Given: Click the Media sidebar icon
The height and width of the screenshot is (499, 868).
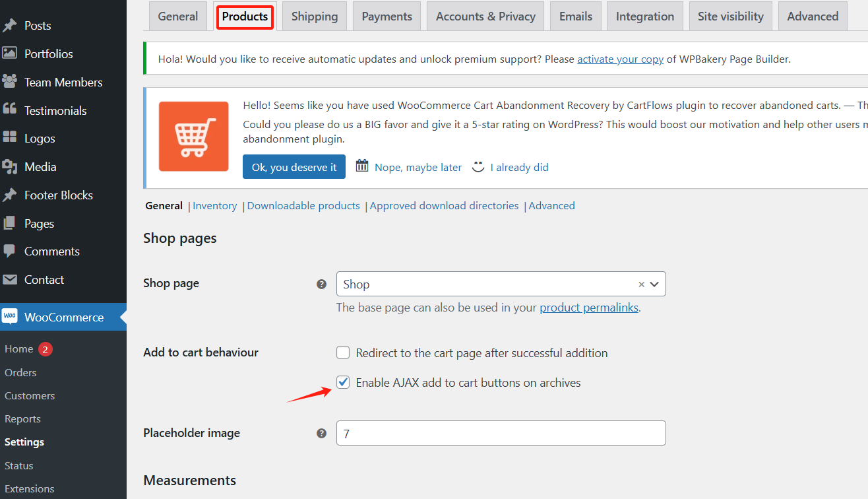Looking at the screenshot, I should [x=11, y=166].
